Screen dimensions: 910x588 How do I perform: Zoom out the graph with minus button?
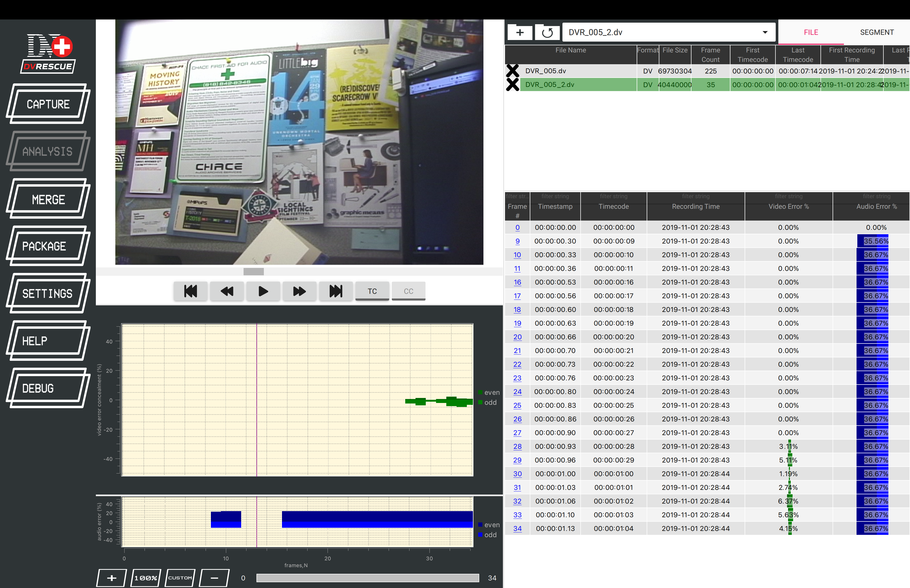[x=215, y=578]
